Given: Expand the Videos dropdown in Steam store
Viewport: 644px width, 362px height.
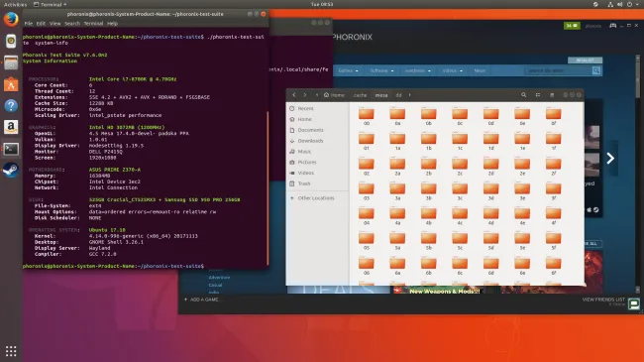Looking at the screenshot, I should pos(452,70).
